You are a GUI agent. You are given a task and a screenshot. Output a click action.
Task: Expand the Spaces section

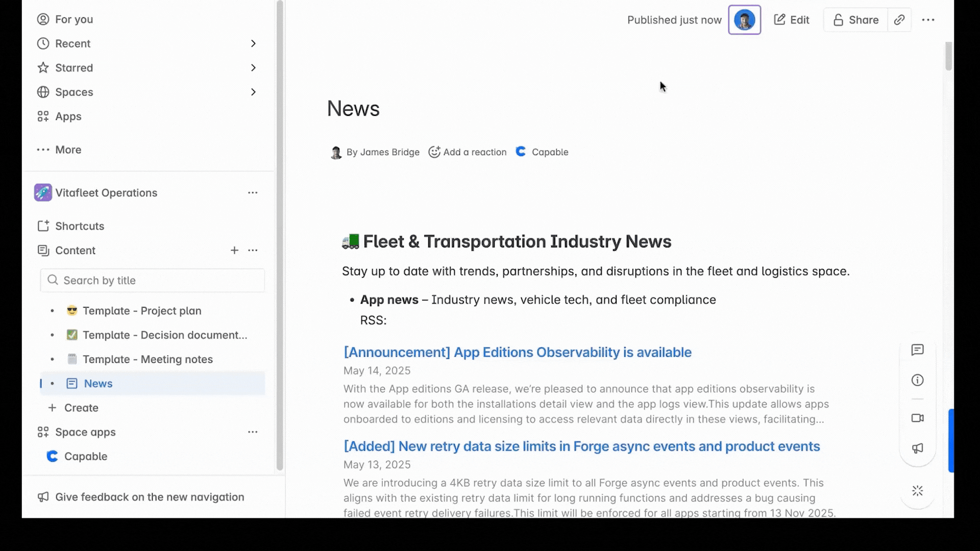pos(254,92)
